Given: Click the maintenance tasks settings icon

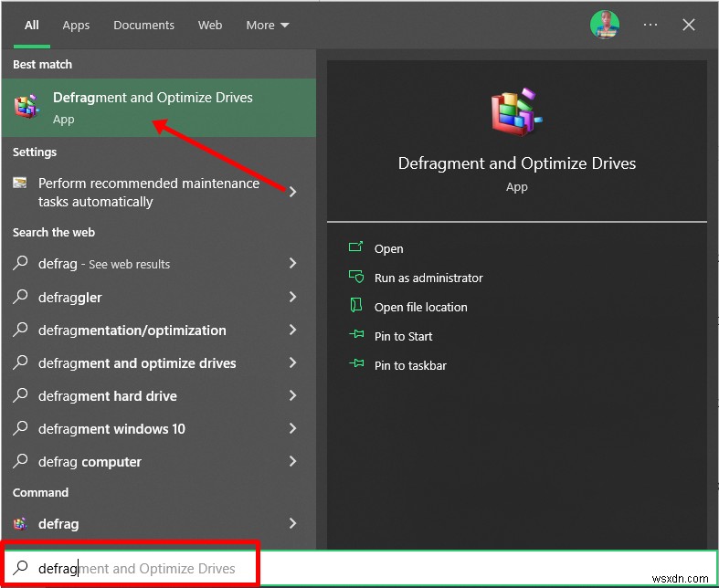Looking at the screenshot, I should click(20, 183).
